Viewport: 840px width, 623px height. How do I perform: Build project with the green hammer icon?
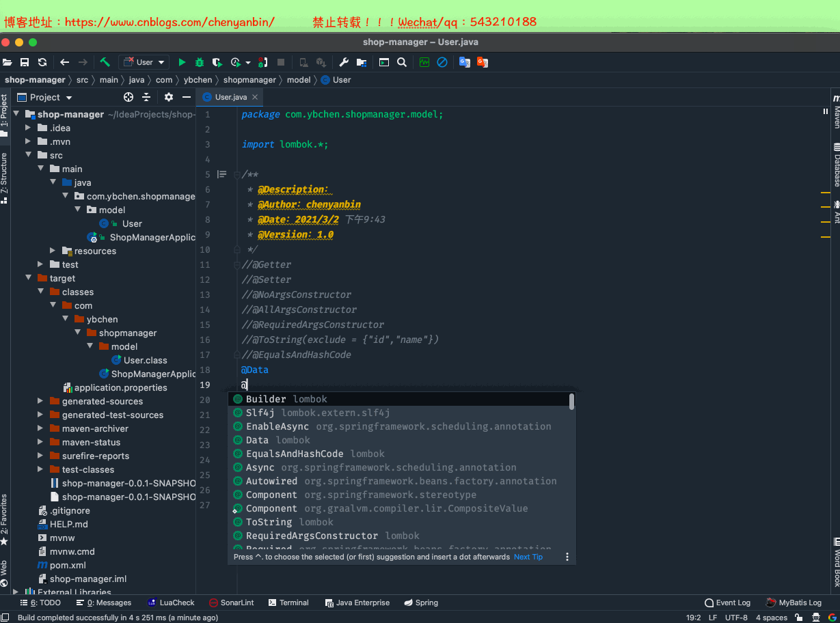coord(105,62)
